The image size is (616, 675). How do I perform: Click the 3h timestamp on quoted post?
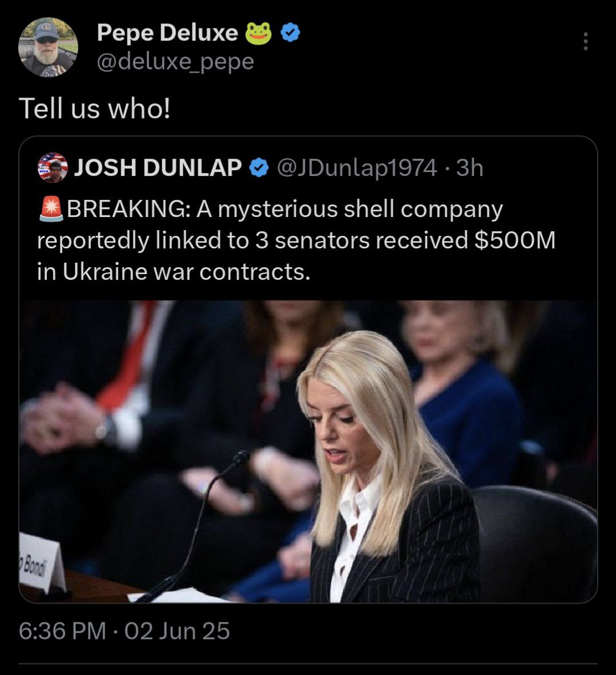[470, 168]
